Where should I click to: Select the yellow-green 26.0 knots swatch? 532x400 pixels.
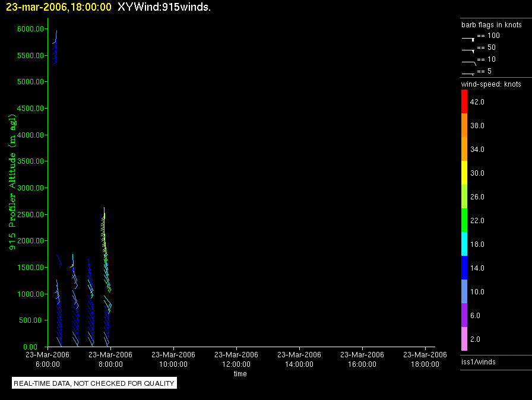(464, 196)
